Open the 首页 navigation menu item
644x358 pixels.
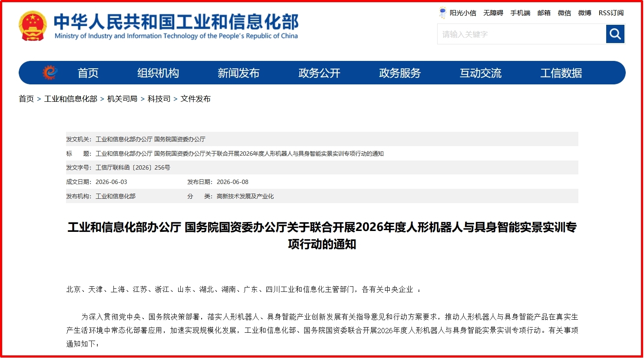click(x=88, y=73)
